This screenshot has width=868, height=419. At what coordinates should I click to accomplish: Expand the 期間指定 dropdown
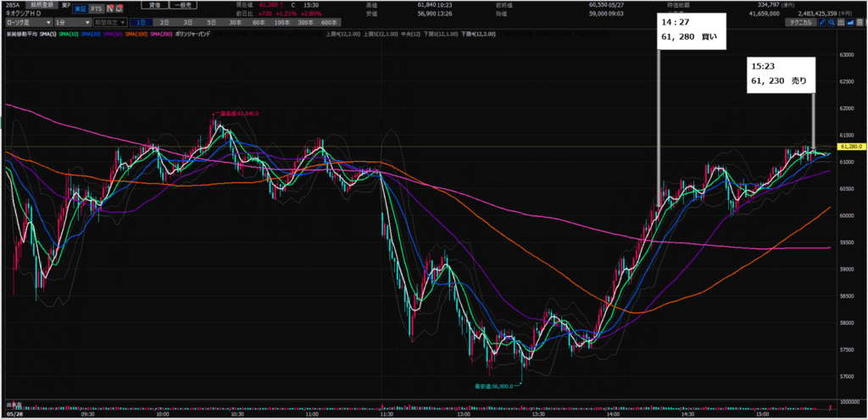tap(110, 22)
